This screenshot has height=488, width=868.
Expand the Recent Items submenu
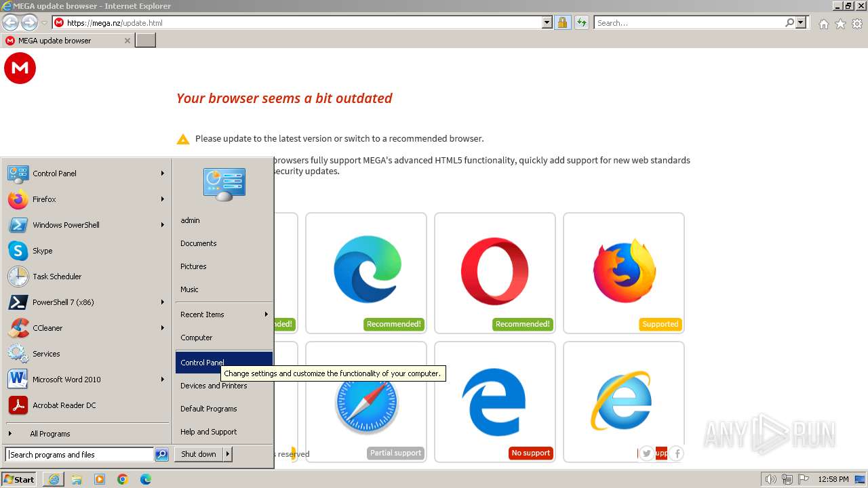pyautogui.click(x=224, y=314)
